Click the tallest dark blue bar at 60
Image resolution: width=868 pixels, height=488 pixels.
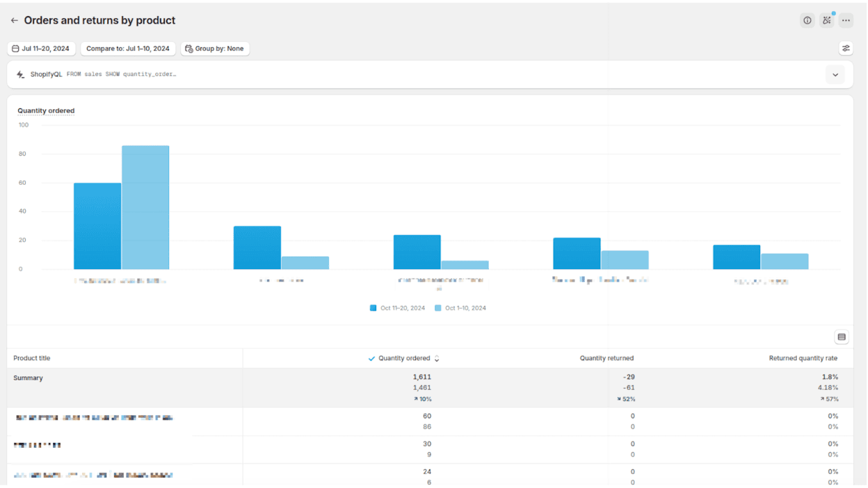(x=97, y=226)
